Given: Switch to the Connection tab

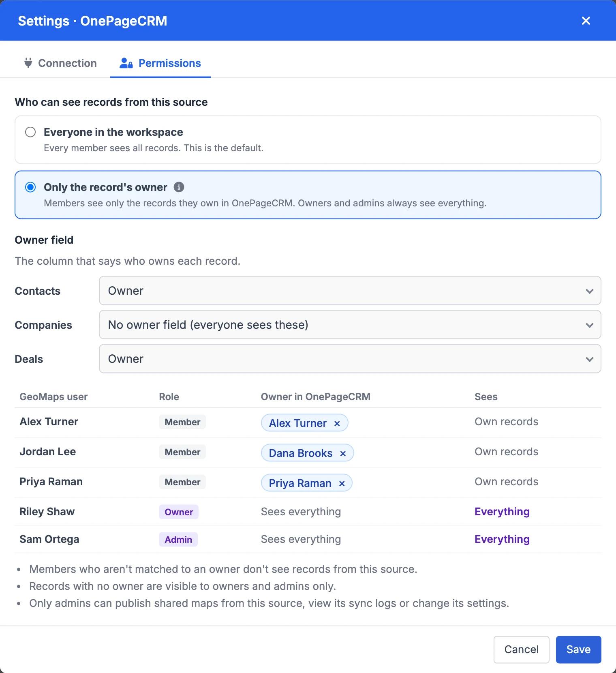Looking at the screenshot, I should point(61,63).
